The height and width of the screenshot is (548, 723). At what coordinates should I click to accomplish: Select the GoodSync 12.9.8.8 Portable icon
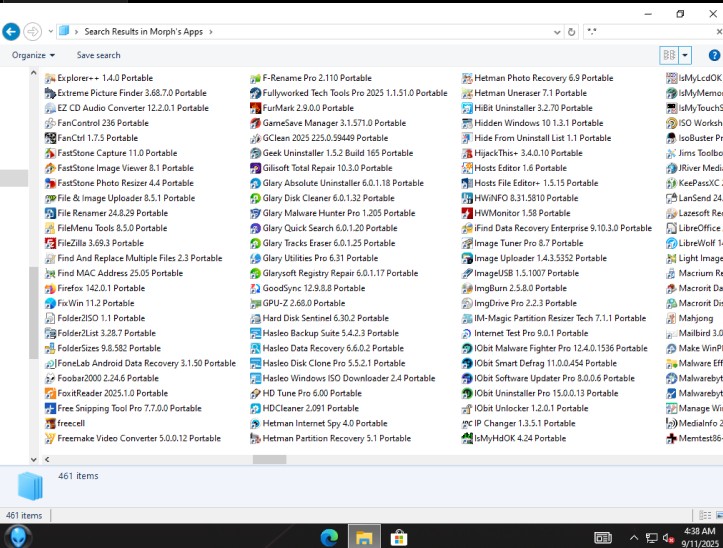pos(255,288)
